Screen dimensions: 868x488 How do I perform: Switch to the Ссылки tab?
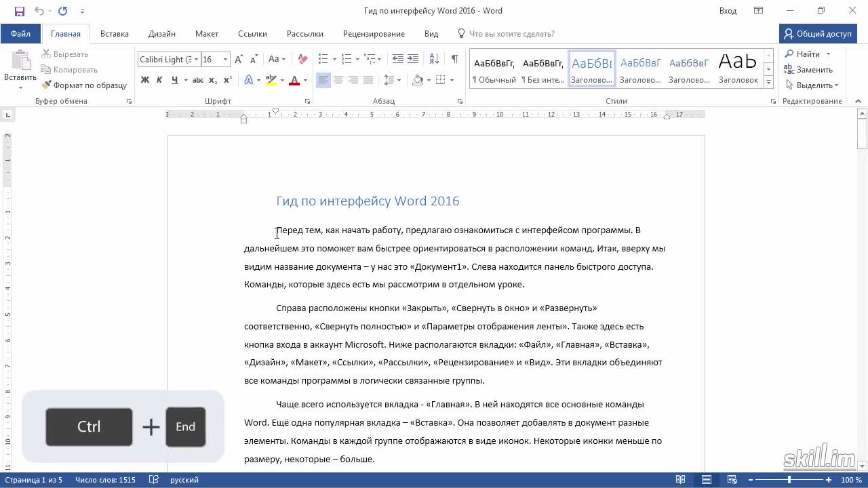[x=252, y=33]
